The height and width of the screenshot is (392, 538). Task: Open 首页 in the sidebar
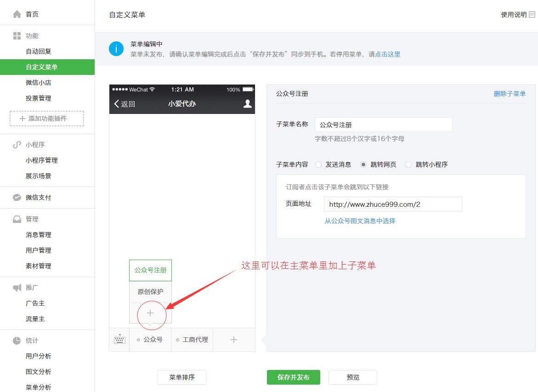[32, 14]
